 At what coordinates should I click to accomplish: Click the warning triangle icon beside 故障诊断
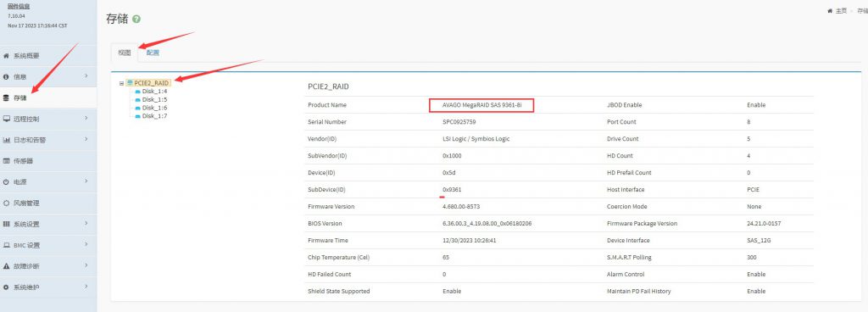pyautogui.click(x=6, y=266)
